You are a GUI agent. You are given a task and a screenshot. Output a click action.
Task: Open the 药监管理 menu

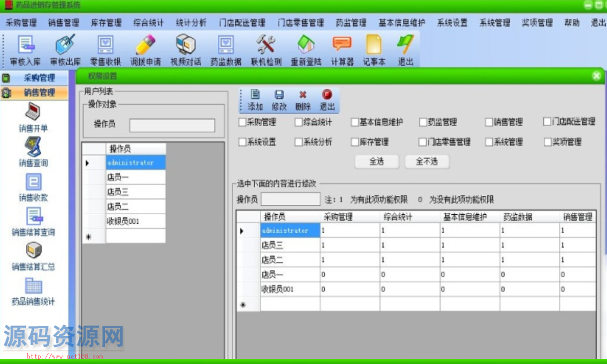[351, 23]
